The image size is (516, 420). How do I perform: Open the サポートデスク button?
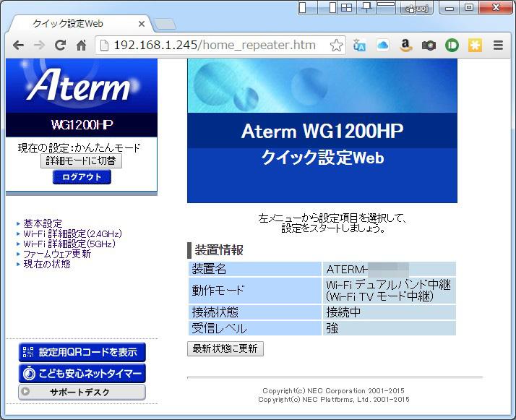(82, 392)
